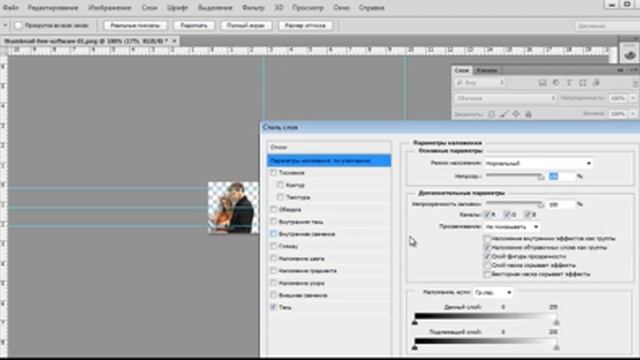Screen dimensions: 640x360
Task: Open the 3D menu
Action: coord(279,7)
